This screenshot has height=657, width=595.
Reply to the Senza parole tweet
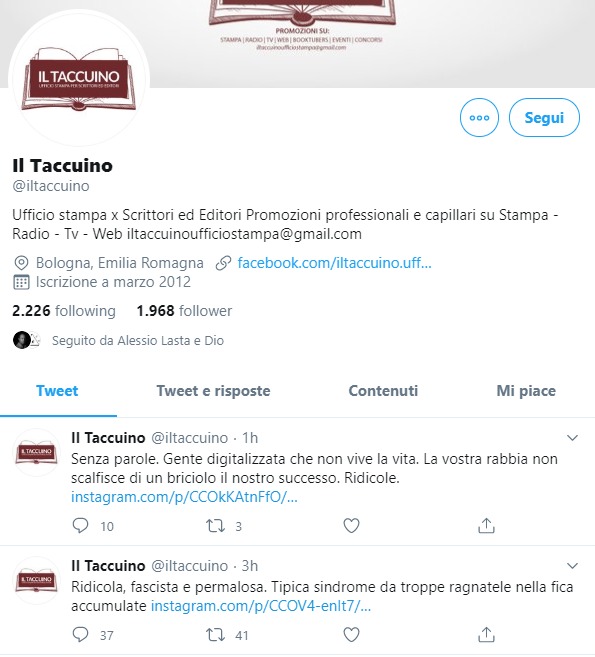[x=80, y=525]
